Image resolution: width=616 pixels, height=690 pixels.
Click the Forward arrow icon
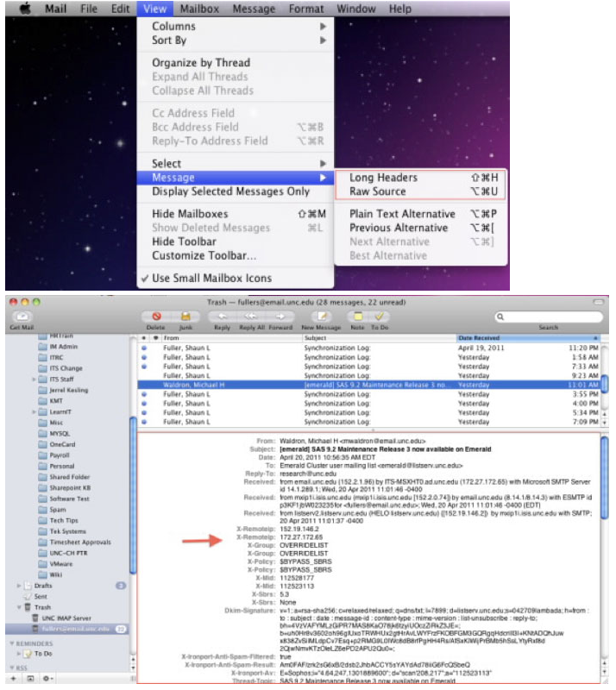coord(280,317)
